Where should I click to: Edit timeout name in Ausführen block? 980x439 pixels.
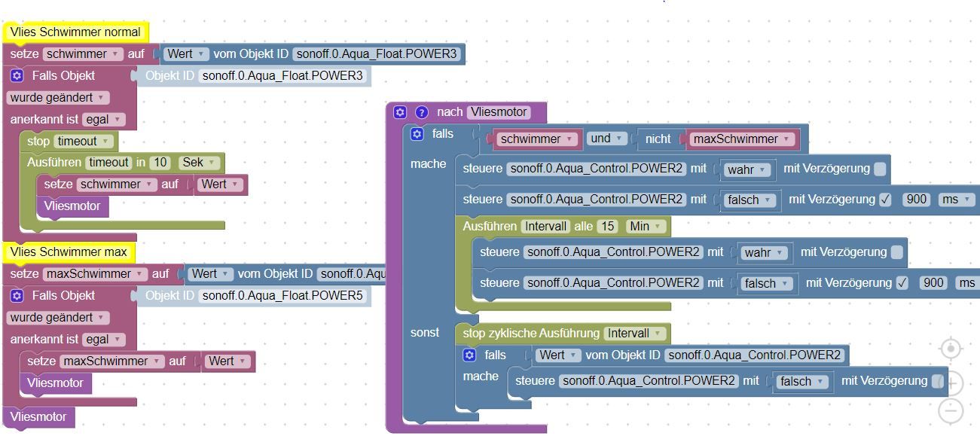click(109, 163)
